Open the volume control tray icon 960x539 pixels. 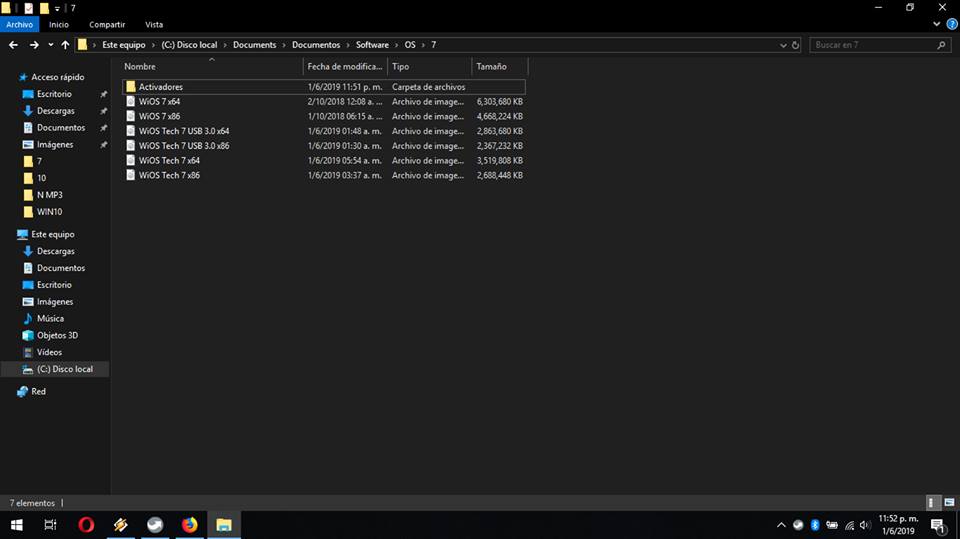pyautogui.click(x=864, y=525)
